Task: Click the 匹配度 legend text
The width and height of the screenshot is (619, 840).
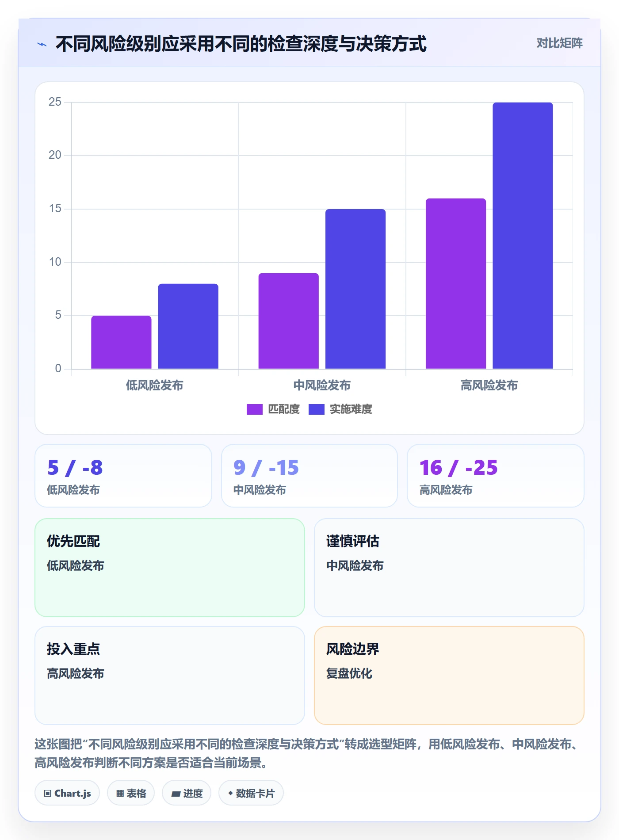Action: tap(284, 409)
